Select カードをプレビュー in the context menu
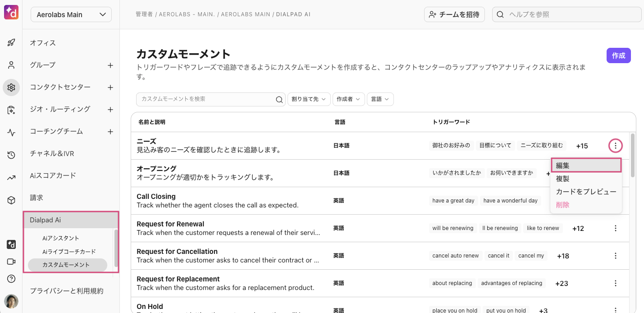Screen dimensions: 644x313 [x=586, y=192]
